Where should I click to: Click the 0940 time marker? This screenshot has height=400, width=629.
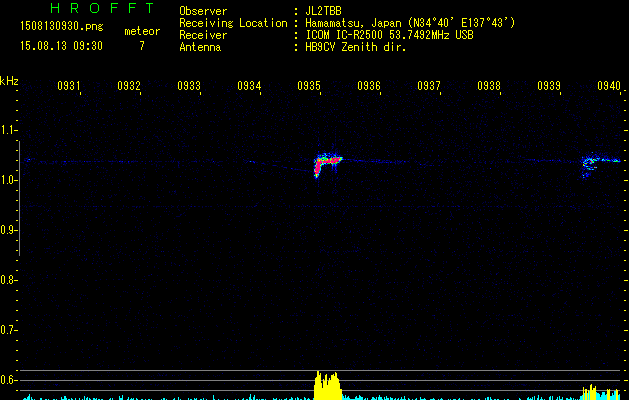point(609,86)
